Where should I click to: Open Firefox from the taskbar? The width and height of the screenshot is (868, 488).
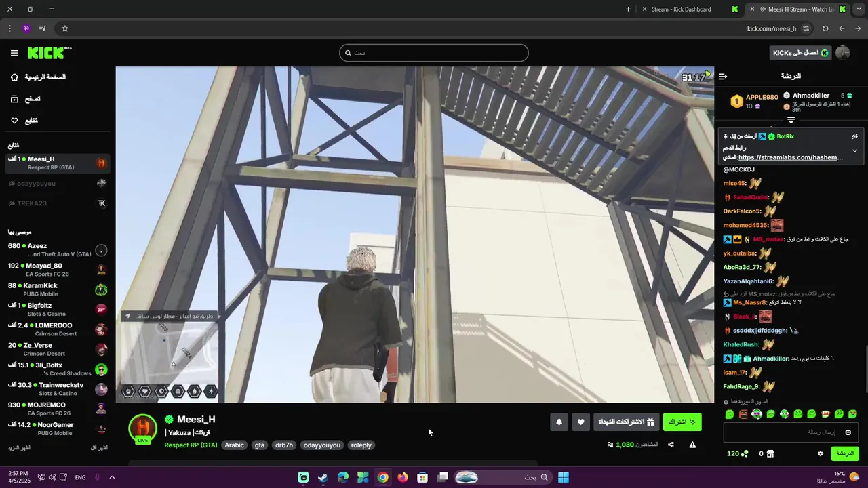tap(403, 477)
